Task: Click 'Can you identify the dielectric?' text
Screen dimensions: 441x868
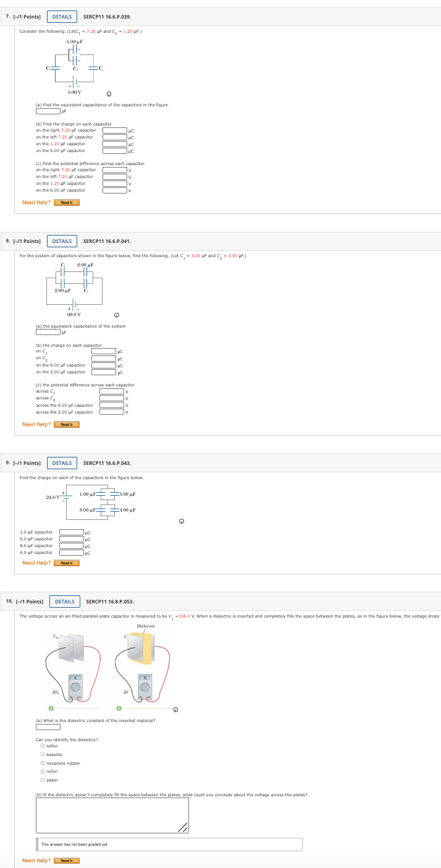Action: (67, 739)
